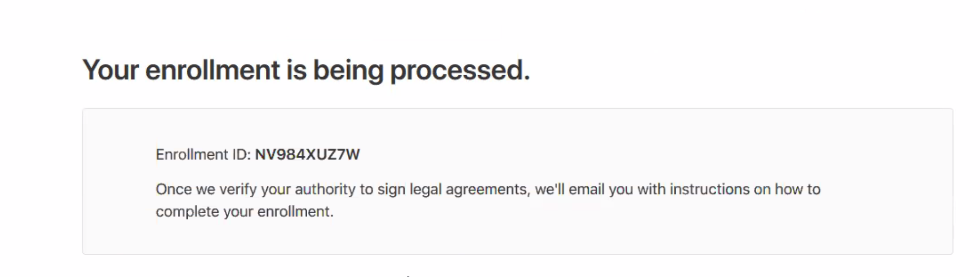Click the word "processed." in the heading
Screen dimensions: 980x277
460,70
